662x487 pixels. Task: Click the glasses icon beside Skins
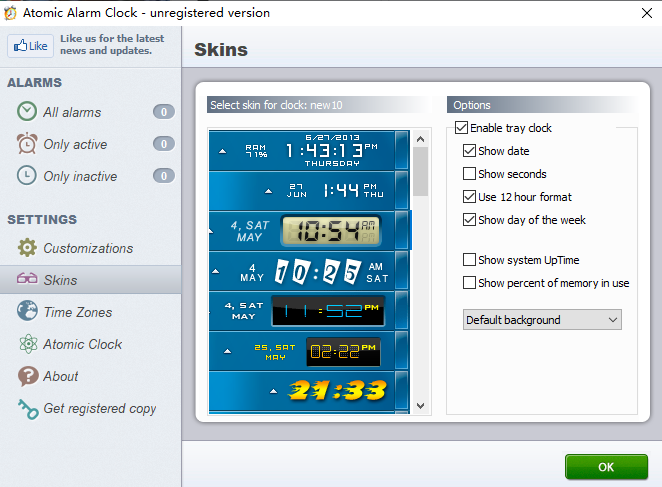pos(27,280)
